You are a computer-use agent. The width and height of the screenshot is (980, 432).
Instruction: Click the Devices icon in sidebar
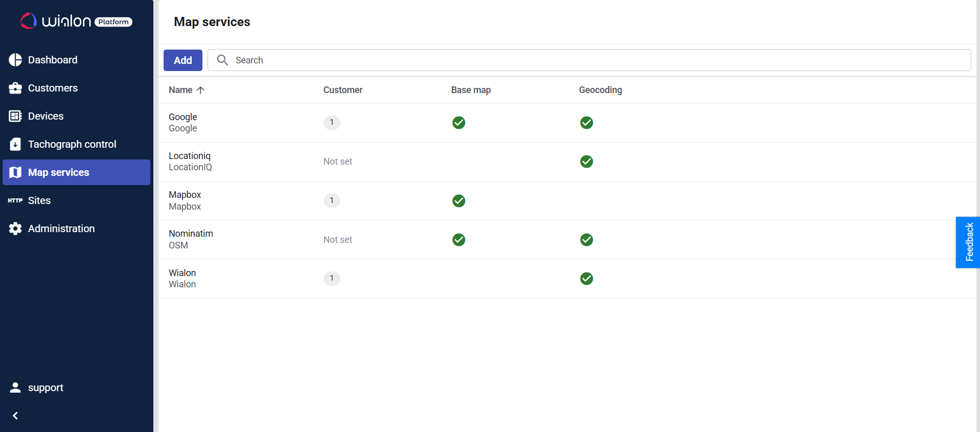click(x=15, y=116)
